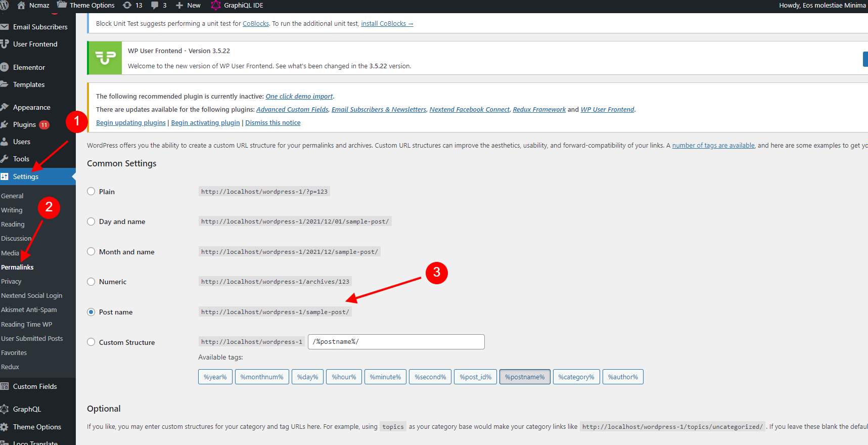
Task: Insert the %category% tag
Action: [576, 377]
